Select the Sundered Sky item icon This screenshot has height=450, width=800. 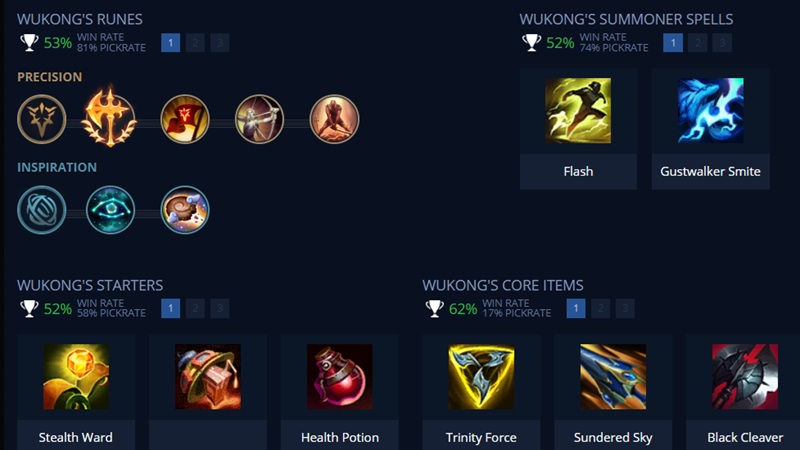[x=613, y=377]
